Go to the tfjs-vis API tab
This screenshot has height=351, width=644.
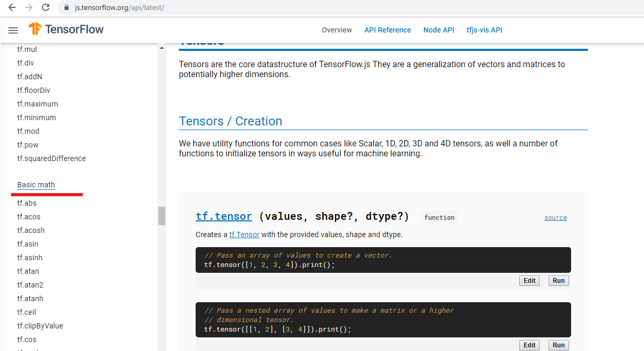click(485, 30)
